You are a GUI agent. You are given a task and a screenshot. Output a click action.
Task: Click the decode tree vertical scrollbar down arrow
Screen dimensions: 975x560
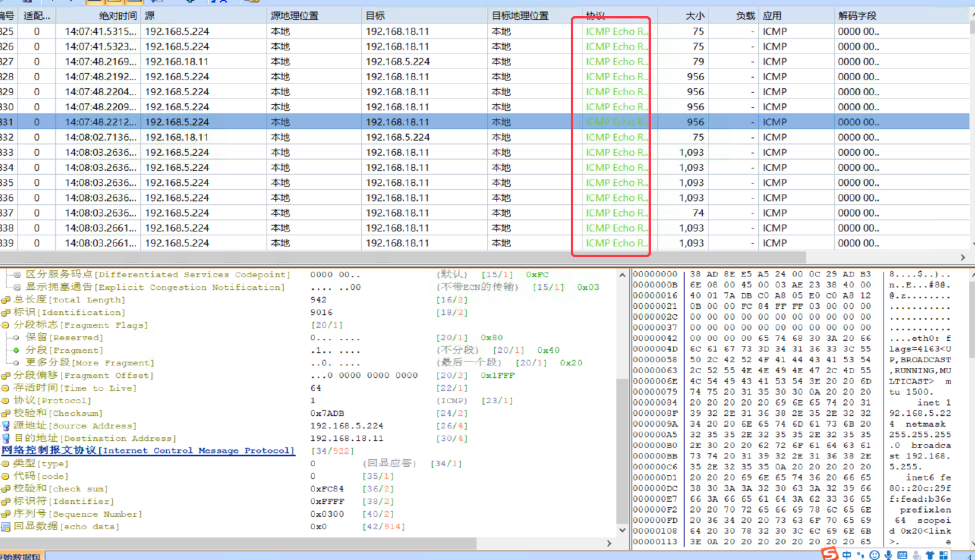pos(622,530)
